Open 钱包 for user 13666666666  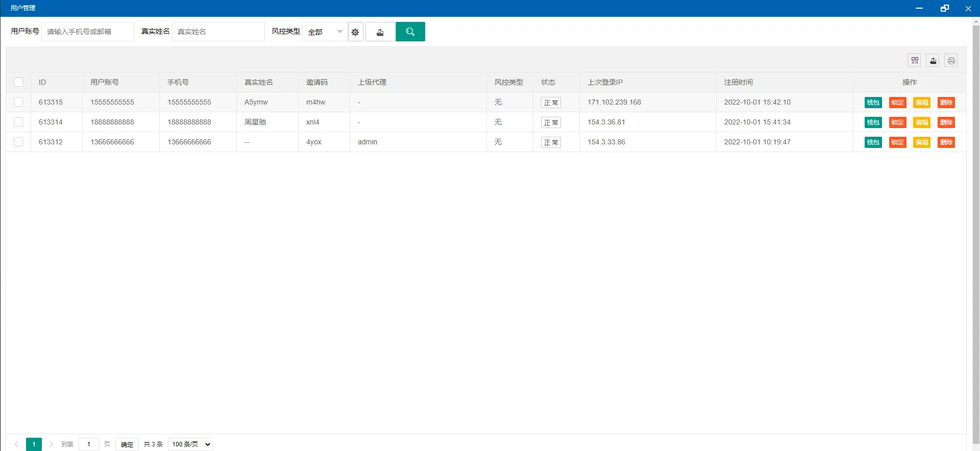point(873,142)
